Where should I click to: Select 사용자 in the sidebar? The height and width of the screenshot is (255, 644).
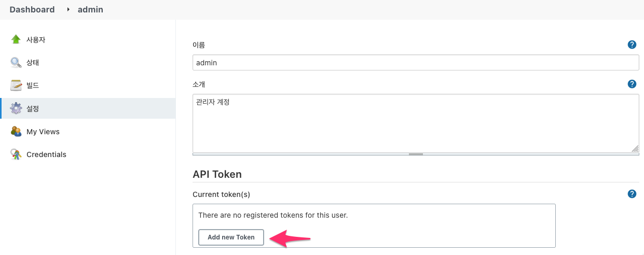(36, 39)
